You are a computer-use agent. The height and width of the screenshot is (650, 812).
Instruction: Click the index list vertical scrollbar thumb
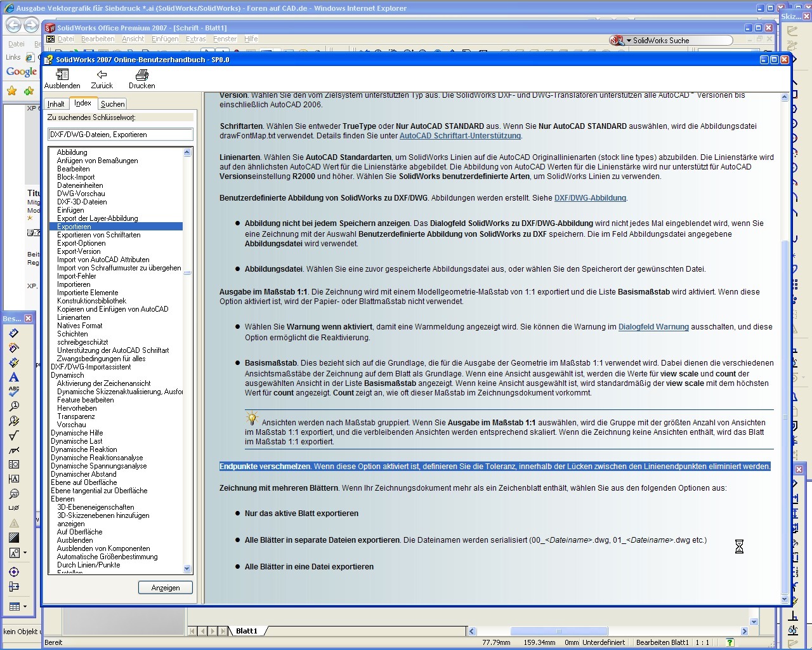click(x=187, y=273)
